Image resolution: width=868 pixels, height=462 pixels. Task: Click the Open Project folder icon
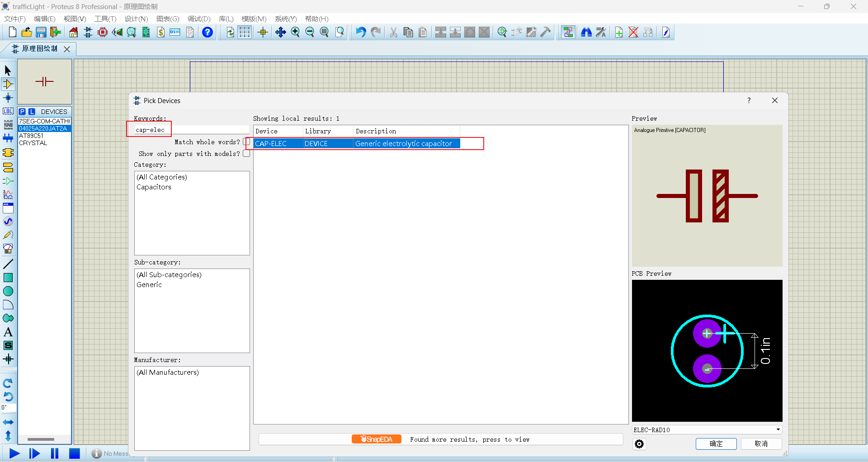(27, 32)
